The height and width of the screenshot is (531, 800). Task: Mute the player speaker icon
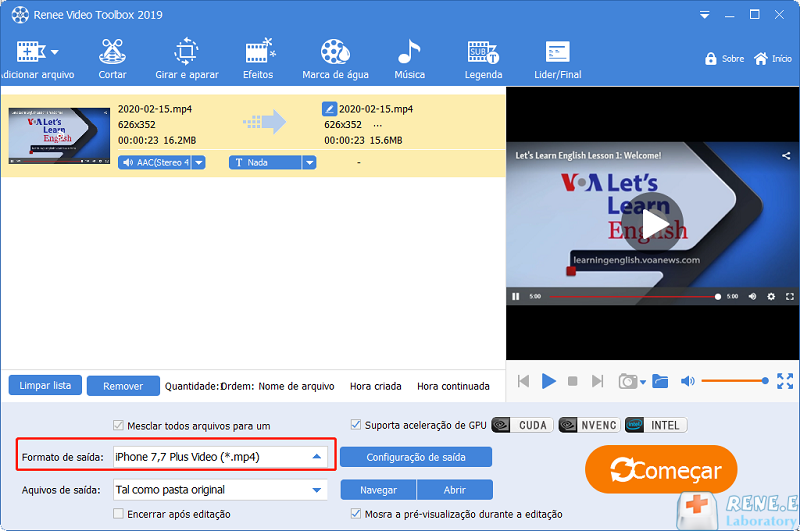click(x=687, y=381)
